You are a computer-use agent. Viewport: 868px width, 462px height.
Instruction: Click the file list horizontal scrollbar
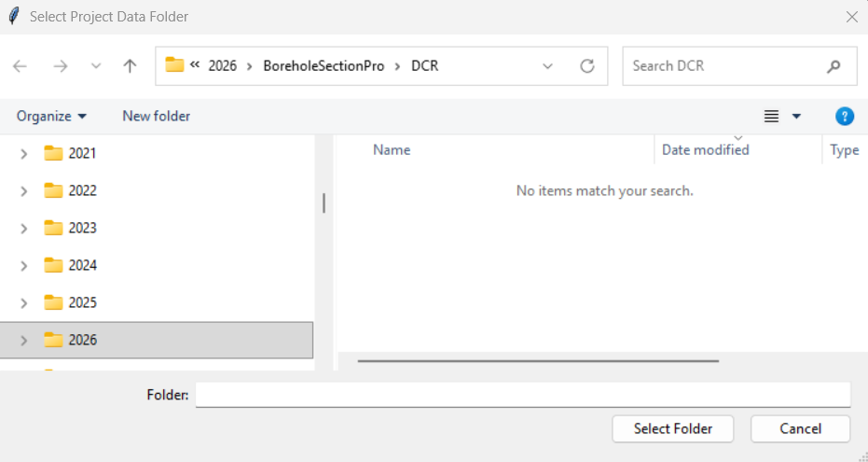click(538, 360)
